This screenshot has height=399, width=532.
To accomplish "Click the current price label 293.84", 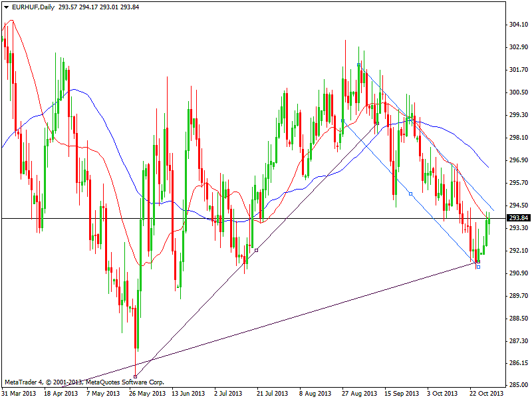I will [517, 218].
